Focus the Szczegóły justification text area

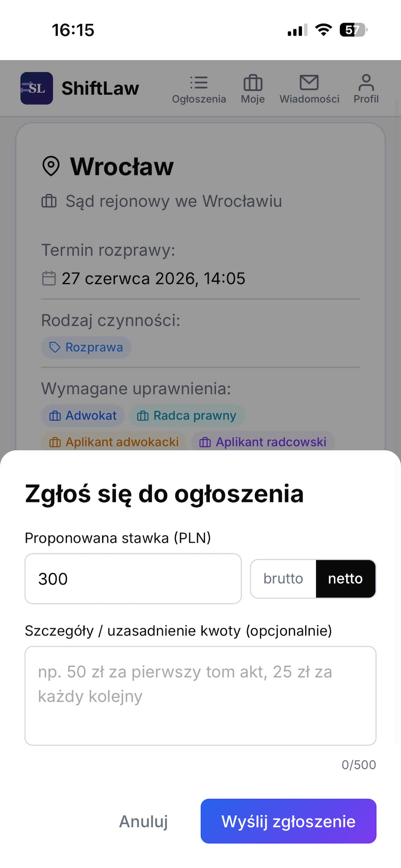(x=200, y=696)
